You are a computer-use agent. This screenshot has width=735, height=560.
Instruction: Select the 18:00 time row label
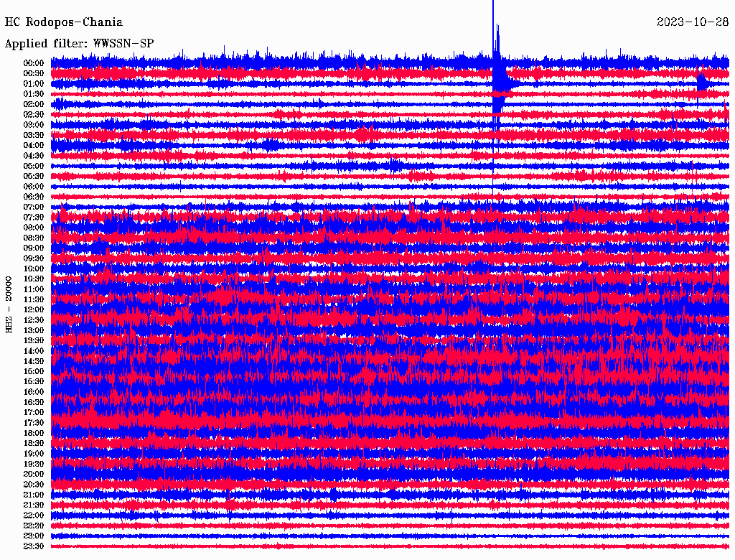(x=34, y=434)
